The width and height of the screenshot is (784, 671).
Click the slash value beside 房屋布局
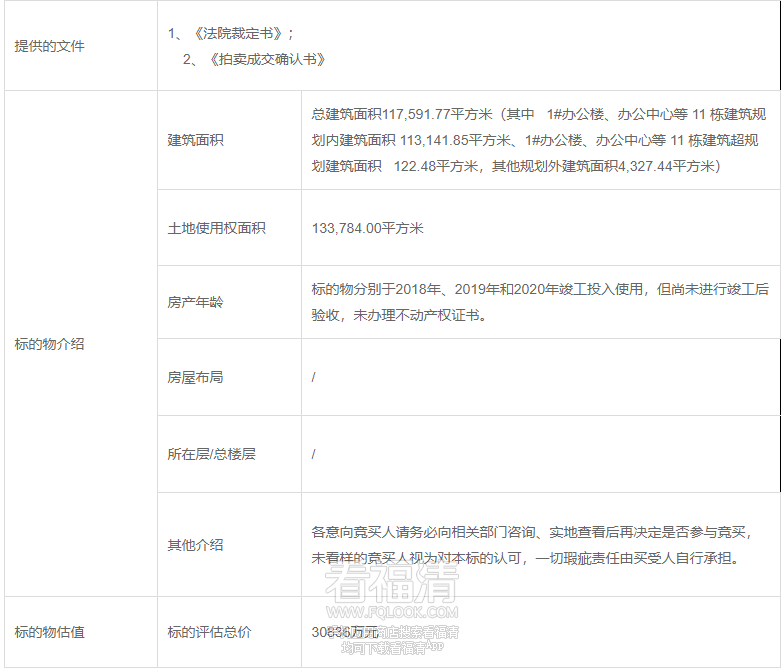314,377
